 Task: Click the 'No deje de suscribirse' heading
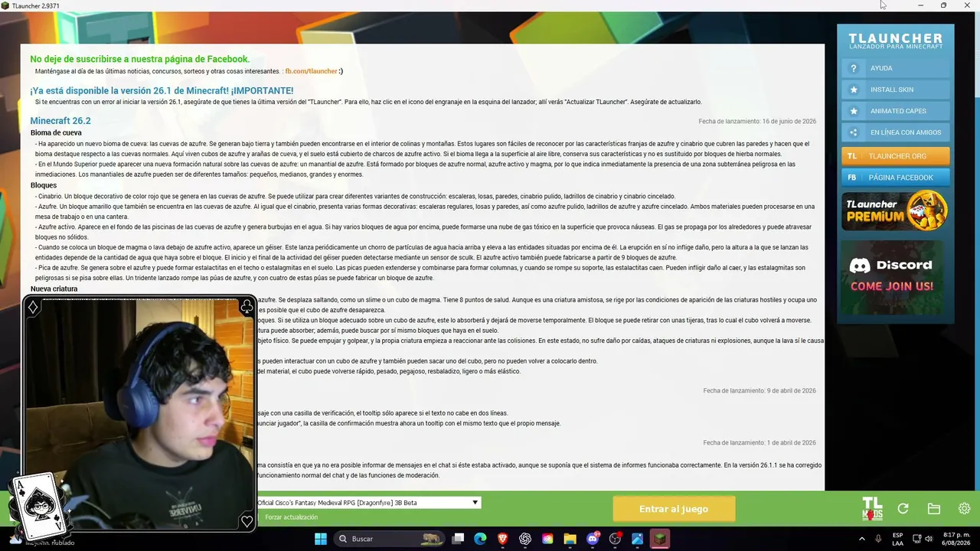pos(140,59)
